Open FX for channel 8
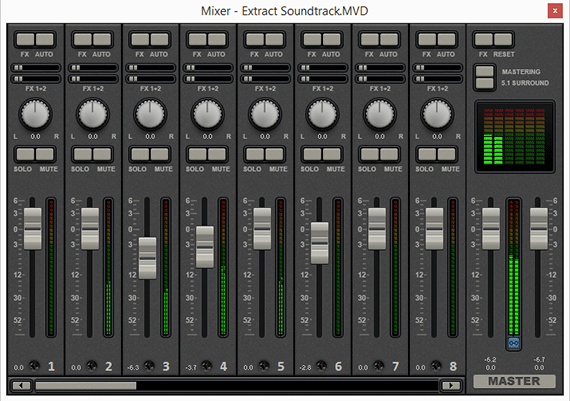This screenshot has width=570, height=401. pyautogui.click(x=428, y=39)
